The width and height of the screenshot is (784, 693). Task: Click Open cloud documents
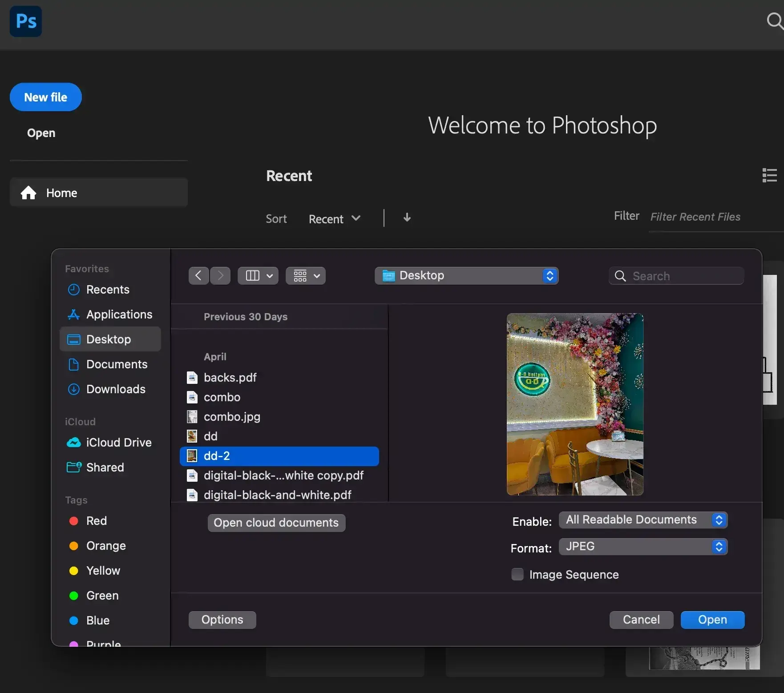pyautogui.click(x=276, y=523)
